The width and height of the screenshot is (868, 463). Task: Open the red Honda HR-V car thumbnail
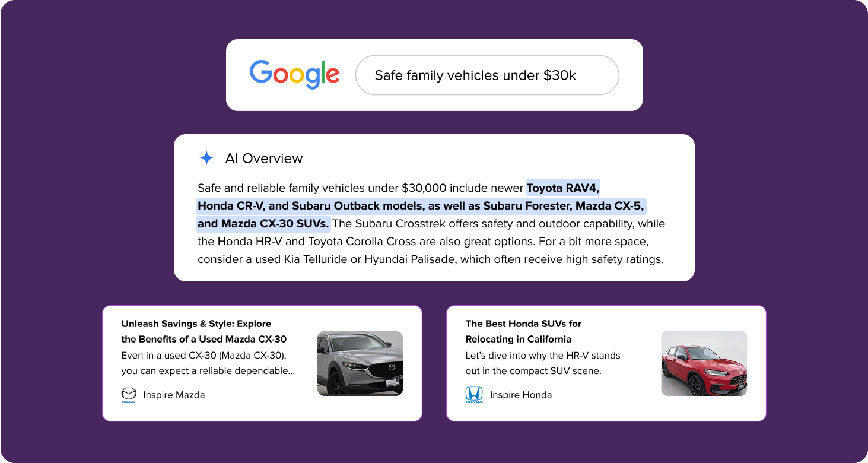(704, 363)
